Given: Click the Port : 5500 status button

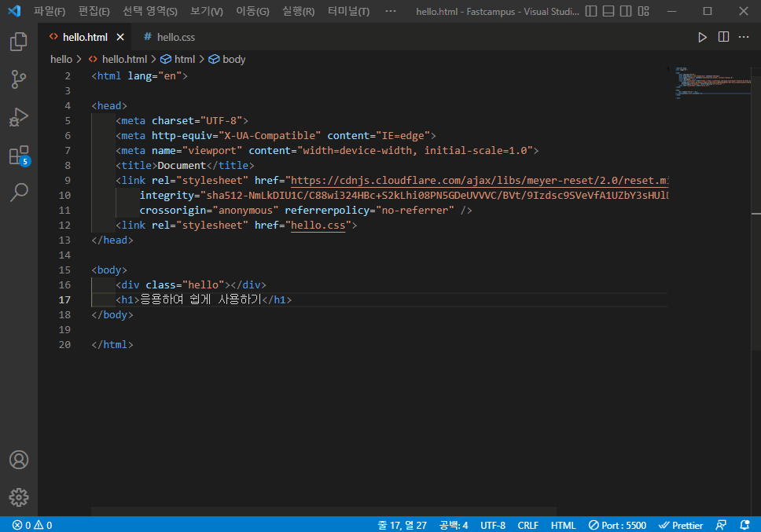Looking at the screenshot, I should (617, 525).
